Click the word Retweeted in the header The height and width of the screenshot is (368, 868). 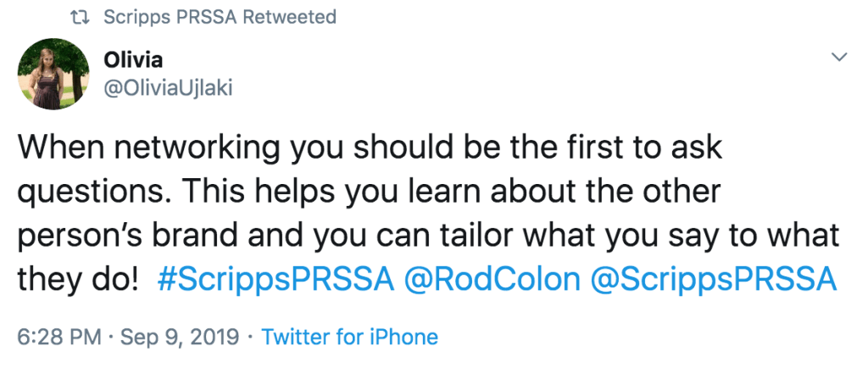tap(290, 17)
